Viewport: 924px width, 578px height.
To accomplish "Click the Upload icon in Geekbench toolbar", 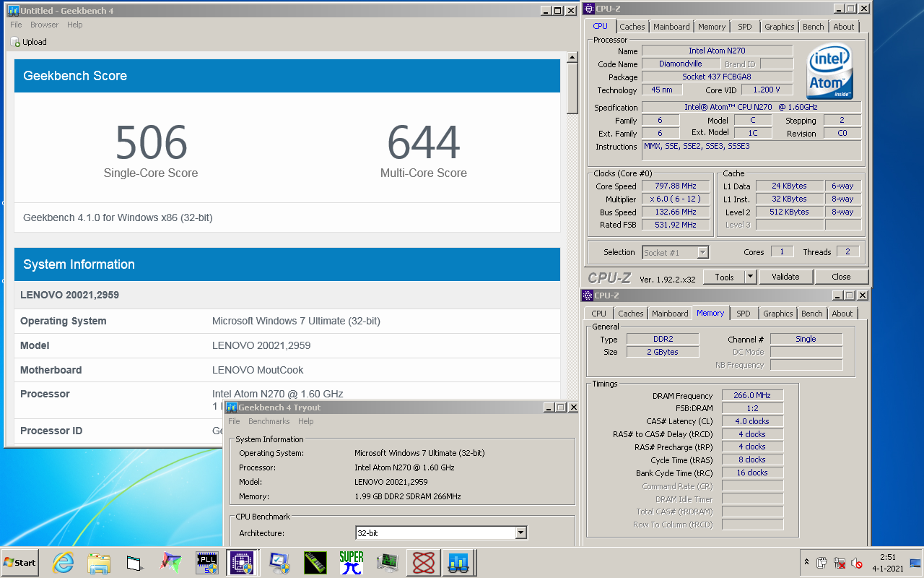I will (x=15, y=42).
